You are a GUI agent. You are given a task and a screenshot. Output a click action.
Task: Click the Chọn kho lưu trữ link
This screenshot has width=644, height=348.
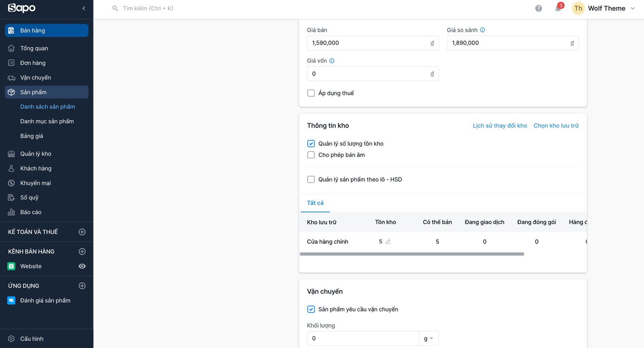556,126
